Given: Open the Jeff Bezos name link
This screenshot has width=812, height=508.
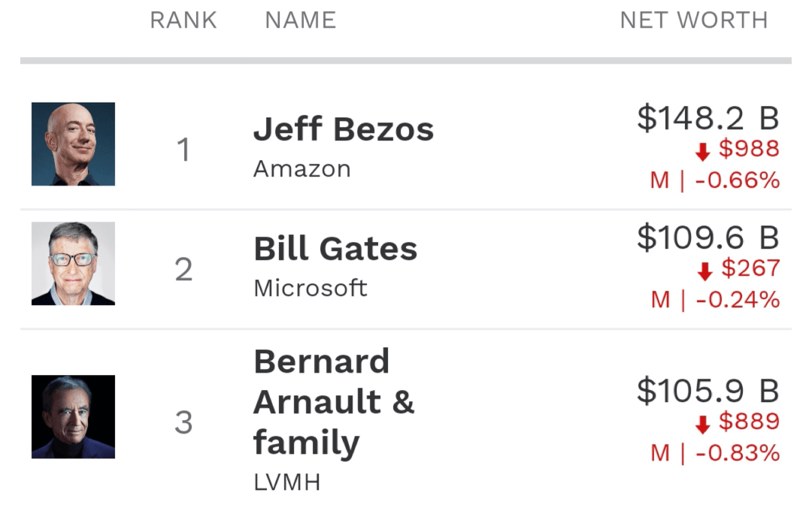Looking at the screenshot, I should coord(344,129).
